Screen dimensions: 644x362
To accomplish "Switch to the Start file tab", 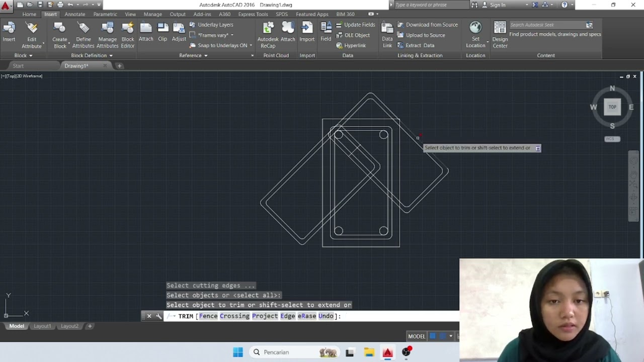I will 18,66.
